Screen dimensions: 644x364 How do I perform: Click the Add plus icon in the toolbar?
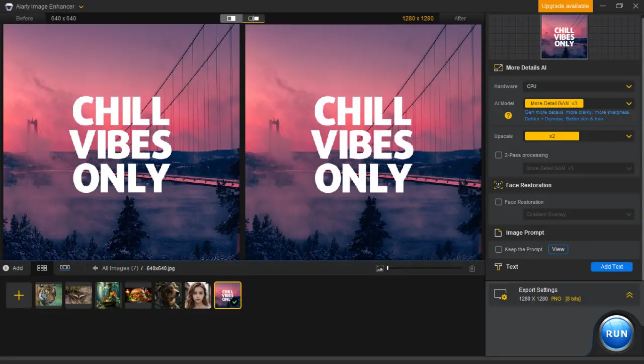6,268
